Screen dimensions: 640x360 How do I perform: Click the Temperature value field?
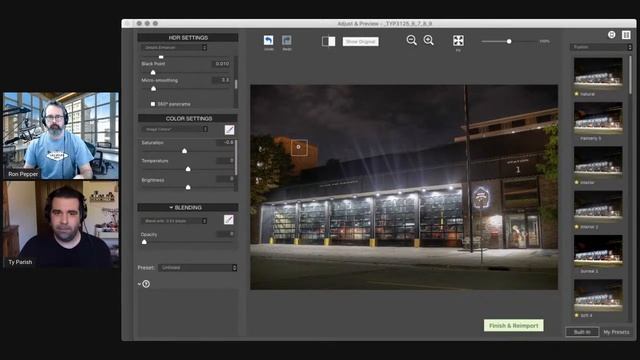[225, 161]
